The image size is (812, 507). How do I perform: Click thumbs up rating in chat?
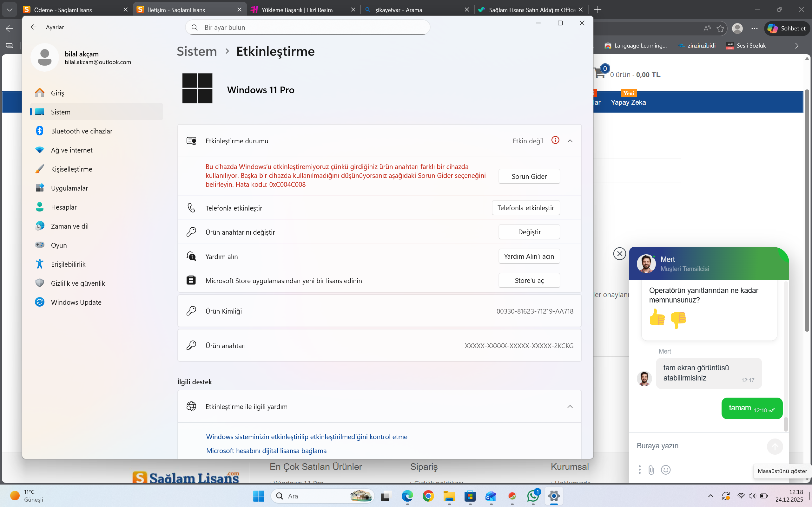pos(657,317)
